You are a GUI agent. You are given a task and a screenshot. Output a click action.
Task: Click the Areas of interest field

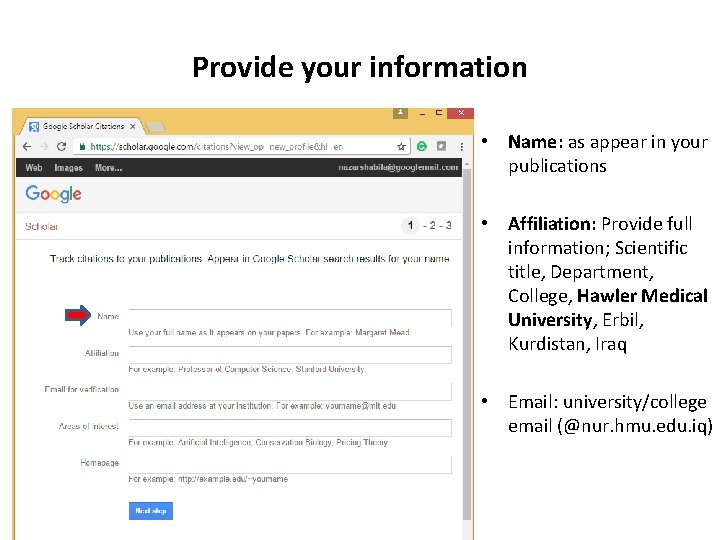click(290, 428)
